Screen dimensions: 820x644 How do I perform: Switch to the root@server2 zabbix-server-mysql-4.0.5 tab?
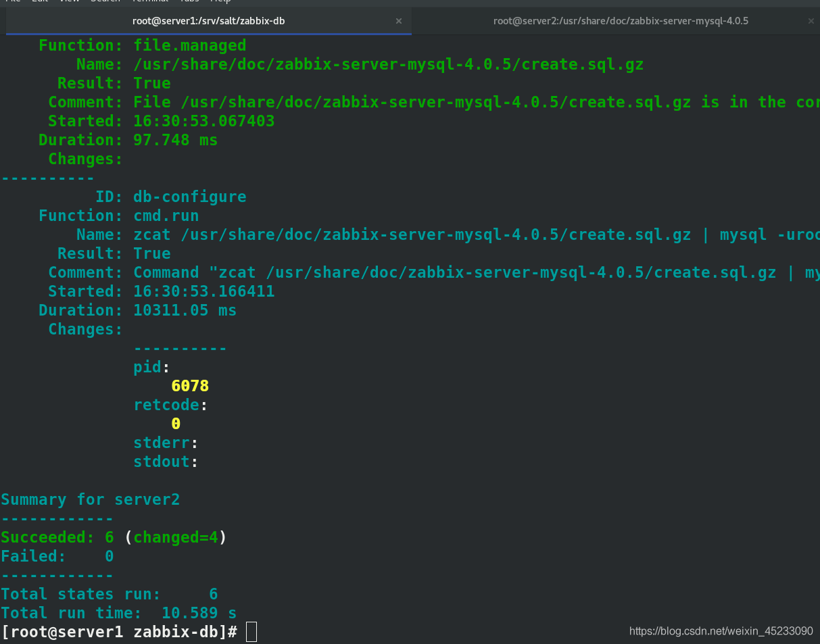tap(620, 21)
